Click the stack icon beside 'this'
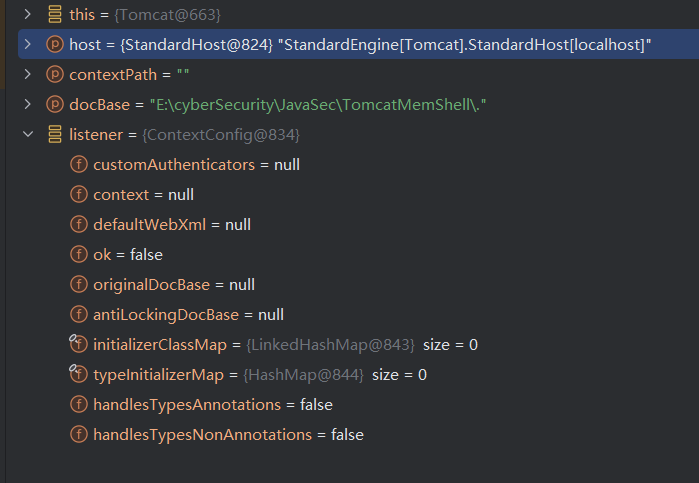The width and height of the screenshot is (699, 483). 54,15
